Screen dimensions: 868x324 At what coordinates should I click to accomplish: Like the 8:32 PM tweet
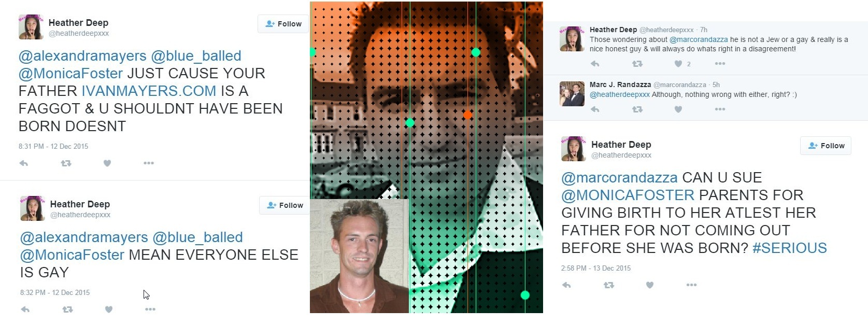point(108,309)
